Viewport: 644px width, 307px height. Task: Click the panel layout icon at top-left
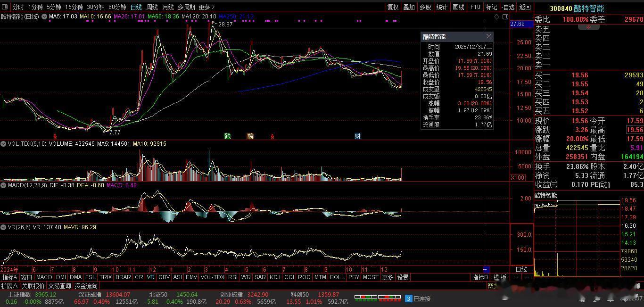click(5, 7)
